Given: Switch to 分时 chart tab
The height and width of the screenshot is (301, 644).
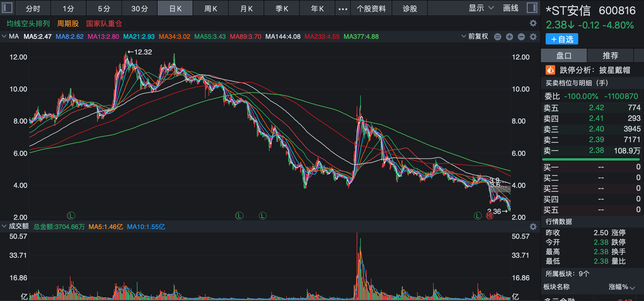Looking at the screenshot, I should [x=33, y=9].
